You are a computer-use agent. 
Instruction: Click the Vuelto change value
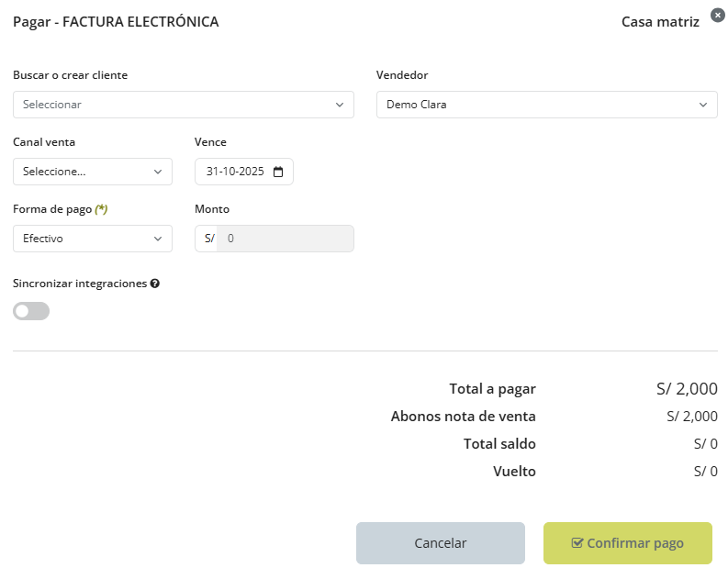[705, 472]
